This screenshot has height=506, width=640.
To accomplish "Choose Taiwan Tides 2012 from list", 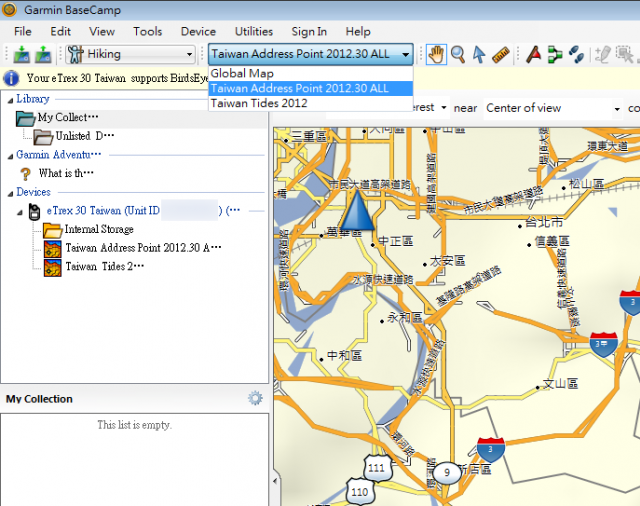I will pyautogui.click(x=311, y=103).
